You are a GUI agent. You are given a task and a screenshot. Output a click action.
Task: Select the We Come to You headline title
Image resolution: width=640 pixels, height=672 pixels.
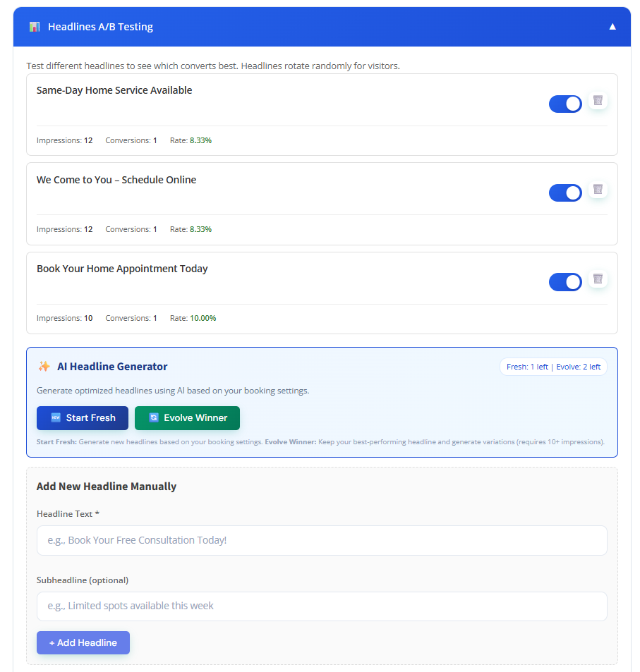coord(116,180)
